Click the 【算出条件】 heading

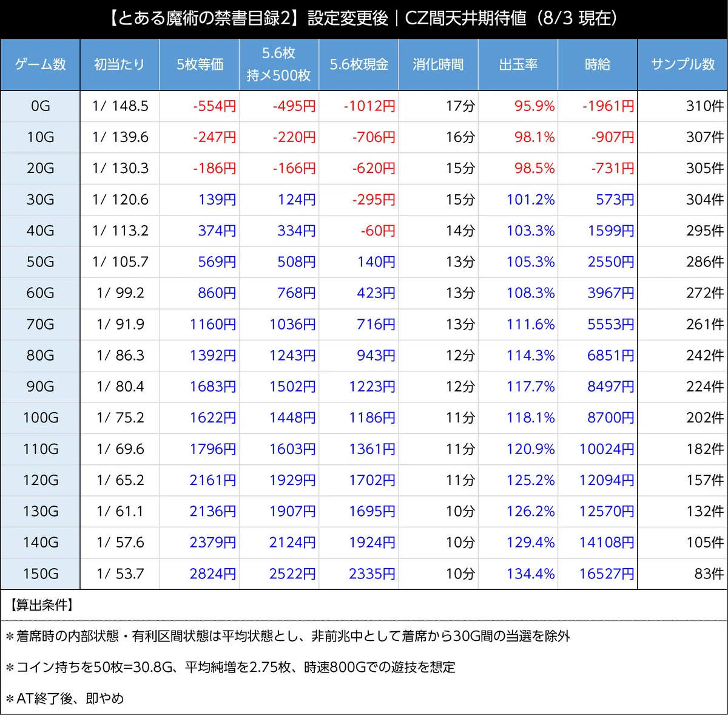tap(42, 605)
